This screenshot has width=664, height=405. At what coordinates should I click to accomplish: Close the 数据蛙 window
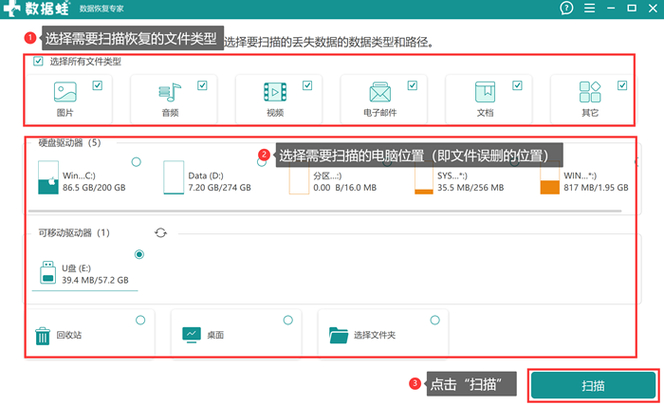653,8
